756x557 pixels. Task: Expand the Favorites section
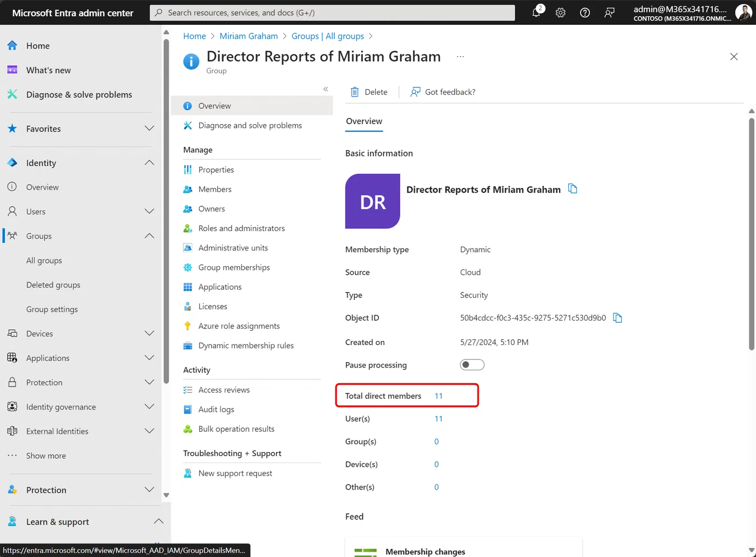150,128
